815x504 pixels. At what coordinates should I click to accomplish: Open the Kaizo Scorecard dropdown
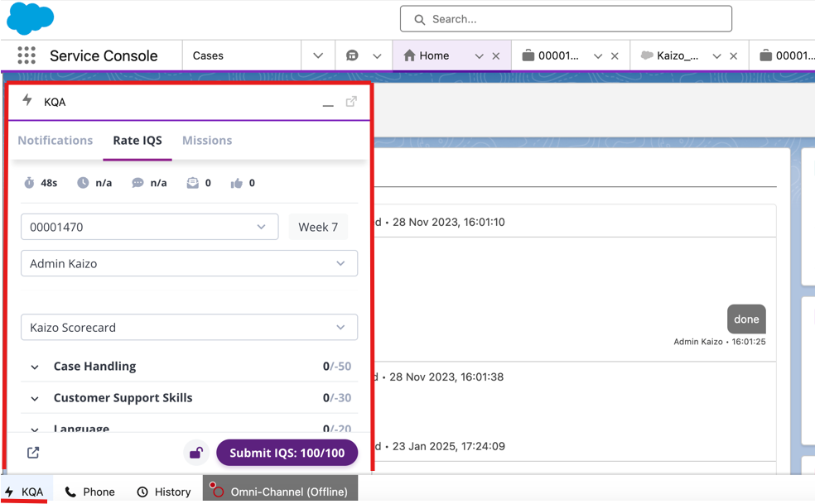pos(189,328)
